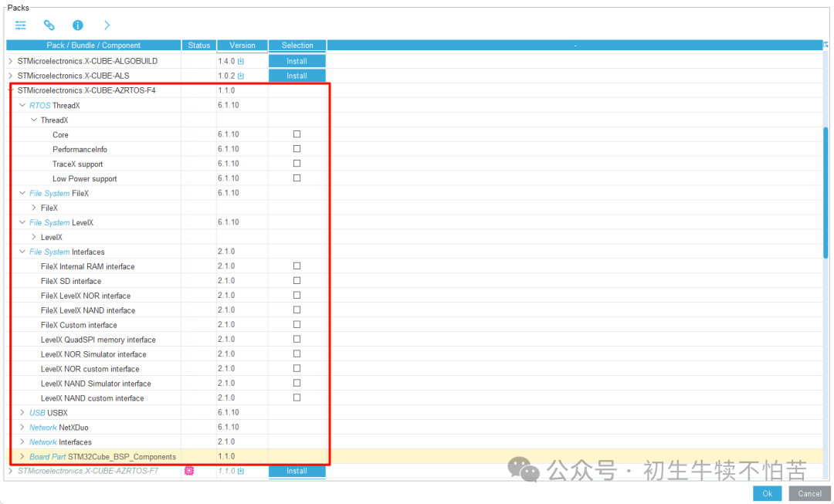This screenshot has height=504, width=834.
Task: Click download icon beside version 1.4.0
Action: tap(240, 61)
